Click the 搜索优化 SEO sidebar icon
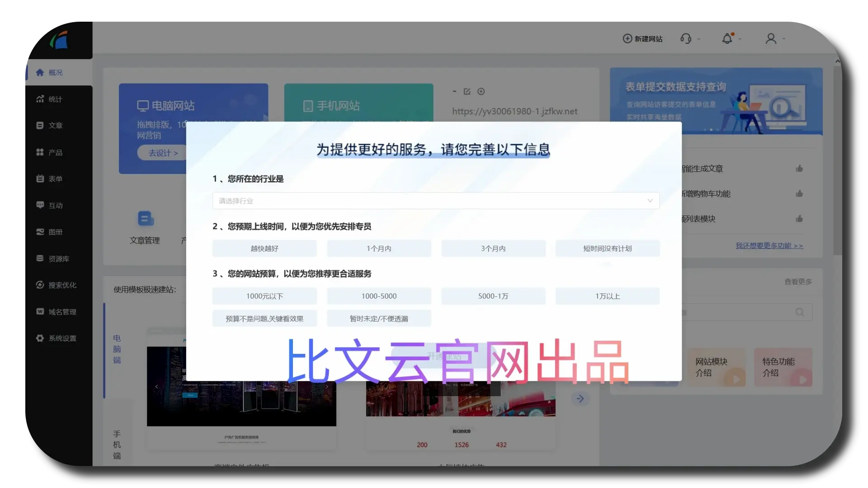 click(x=40, y=285)
